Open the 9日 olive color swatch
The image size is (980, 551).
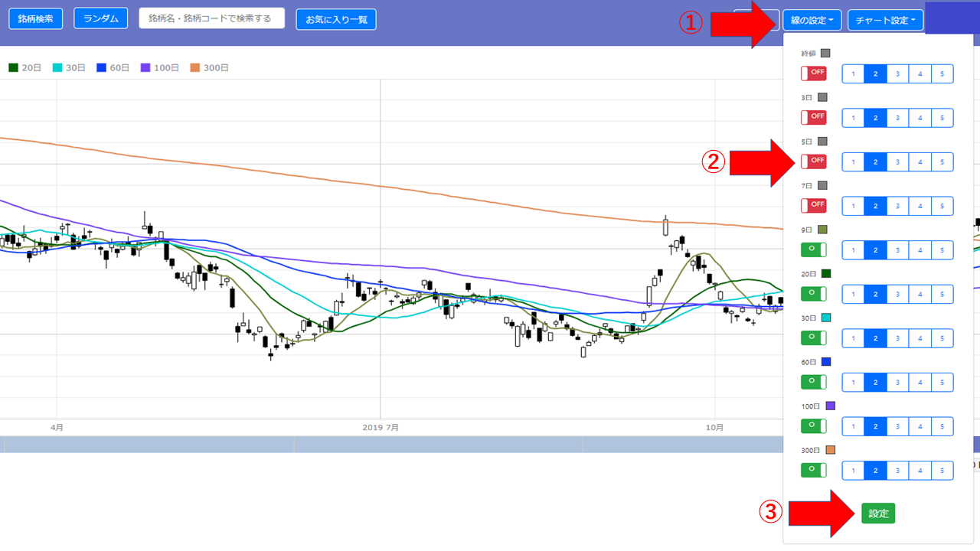823,230
